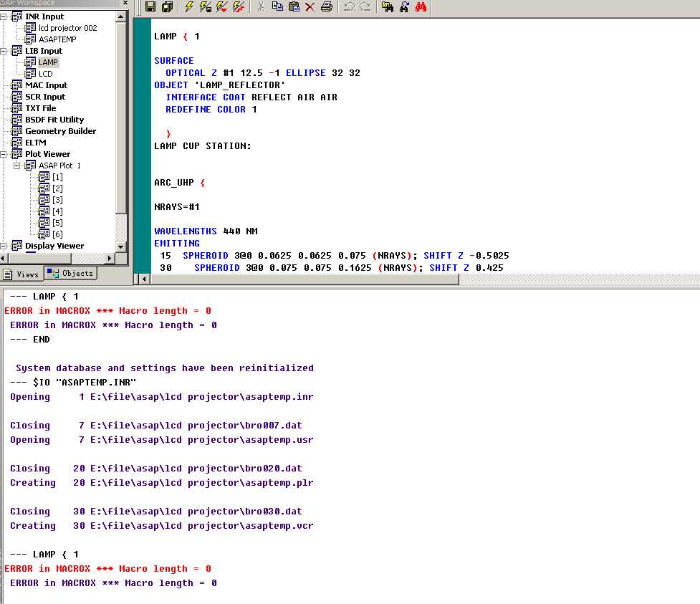Click the EMITTING keyword in editor
Viewport: 700px width, 604px height.
click(177, 244)
